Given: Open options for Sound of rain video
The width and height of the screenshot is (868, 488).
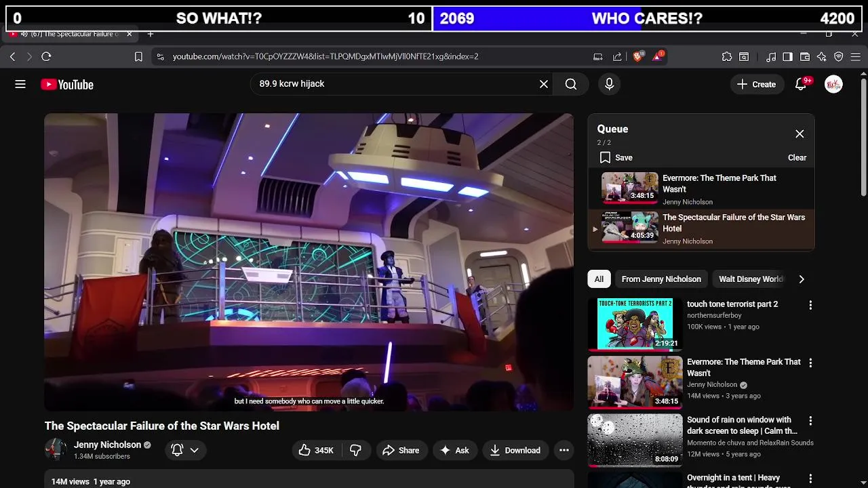Looking at the screenshot, I should coord(810,421).
